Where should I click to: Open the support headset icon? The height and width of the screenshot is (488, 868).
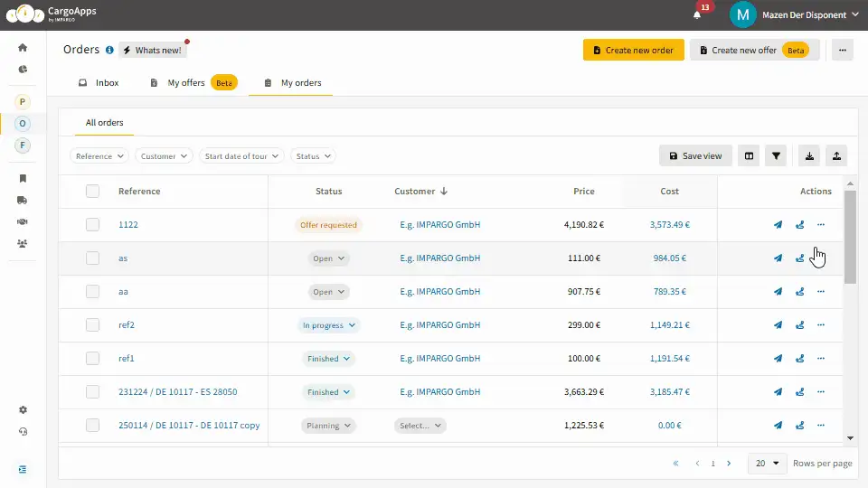click(x=23, y=432)
